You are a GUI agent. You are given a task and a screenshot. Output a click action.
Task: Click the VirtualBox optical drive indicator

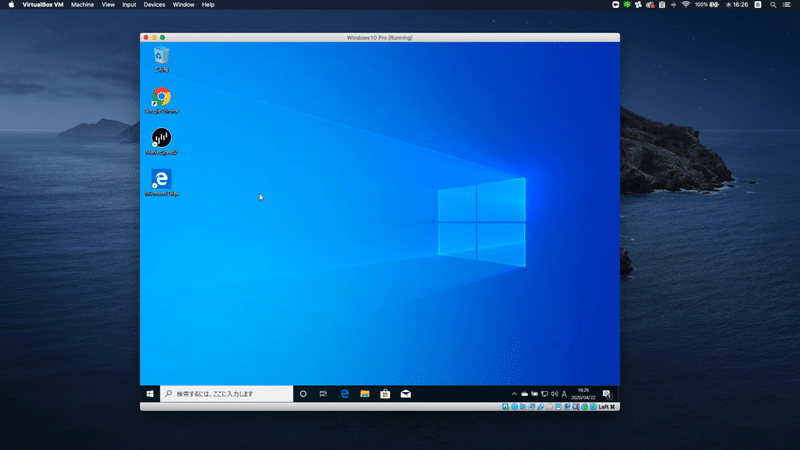[514, 407]
